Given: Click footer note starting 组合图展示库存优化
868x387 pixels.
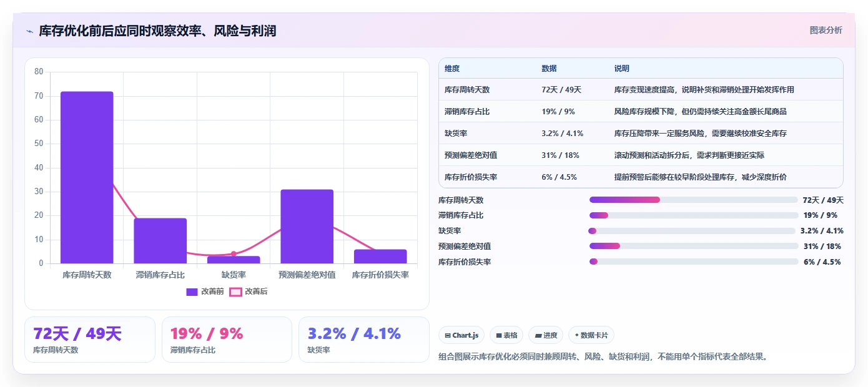Looking at the screenshot, I should click(x=603, y=357).
